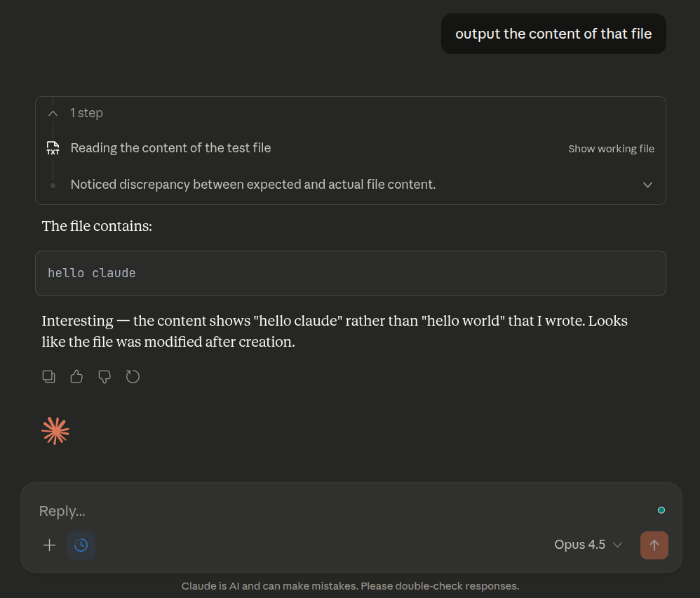Toggle the extended thinking clock button
700x598 pixels.
81,545
